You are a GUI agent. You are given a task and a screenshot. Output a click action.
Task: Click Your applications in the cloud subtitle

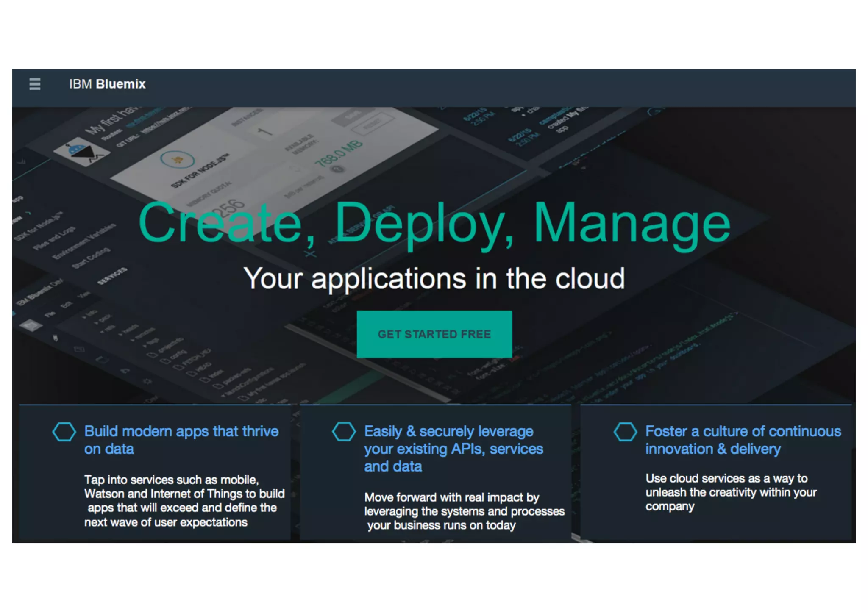[x=434, y=279]
